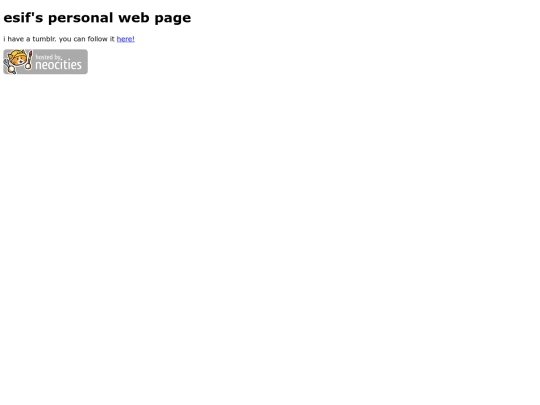540x405 pixels.
Task: Click the word 'page' in the heading
Action: coord(173,19)
